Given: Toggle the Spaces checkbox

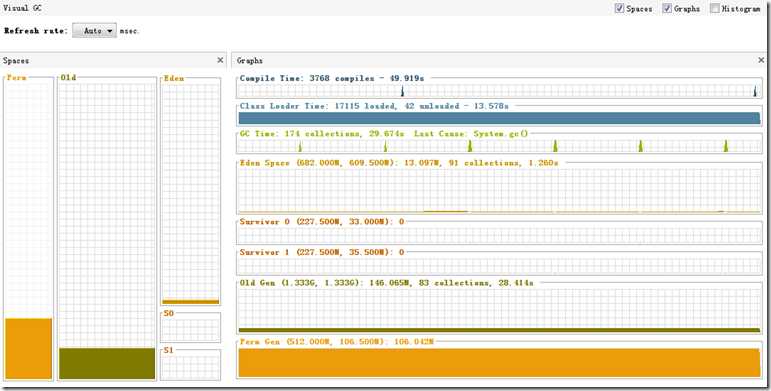Looking at the screenshot, I should pos(619,8).
